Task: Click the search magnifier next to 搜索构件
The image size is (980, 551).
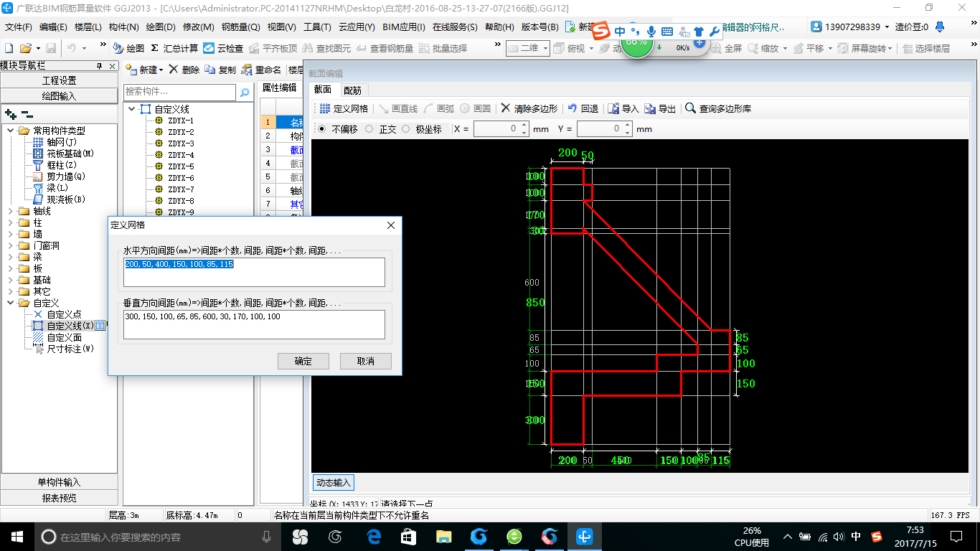Action: coord(245,92)
